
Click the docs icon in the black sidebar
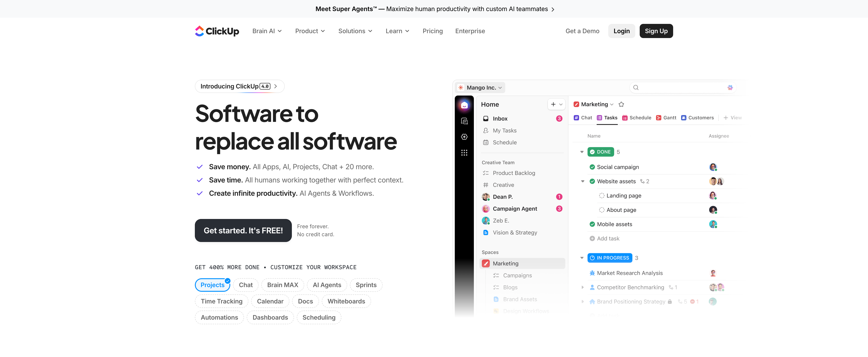464,121
